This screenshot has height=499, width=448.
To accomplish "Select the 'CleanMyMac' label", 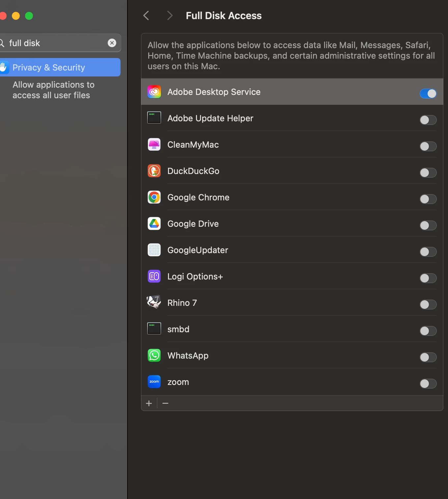I will coord(193,145).
